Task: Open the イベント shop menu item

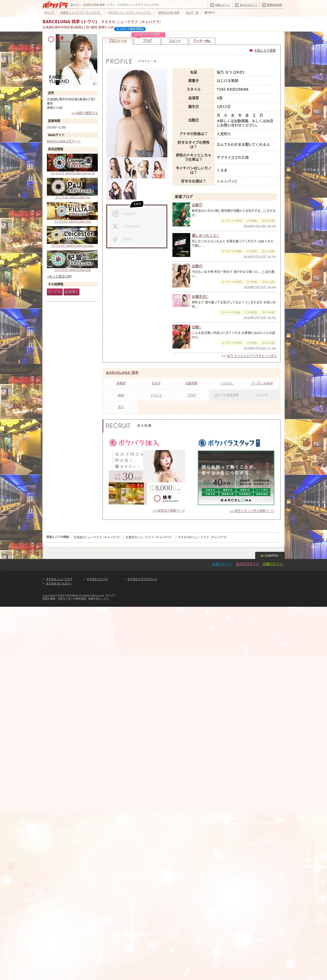Action: coord(156,395)
